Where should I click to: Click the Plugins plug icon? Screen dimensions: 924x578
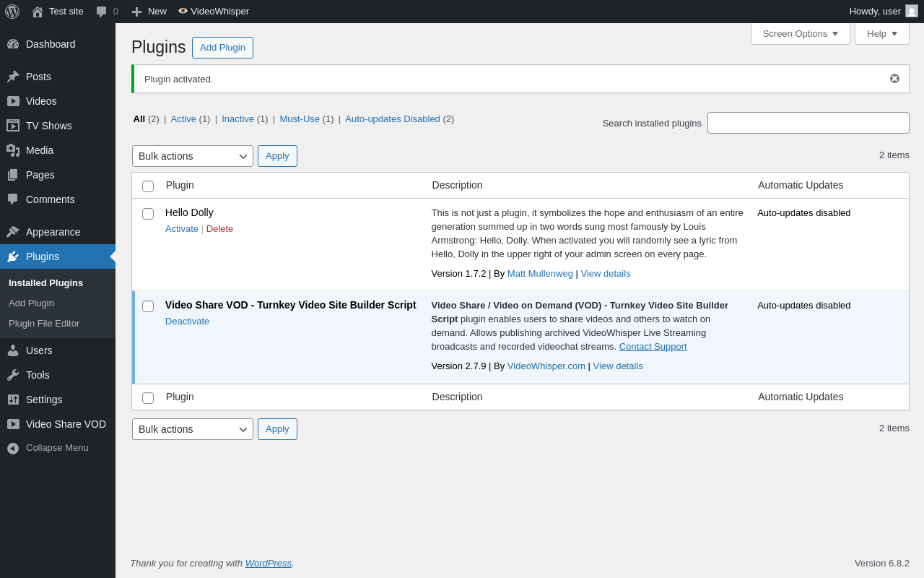tap(13, 256)
